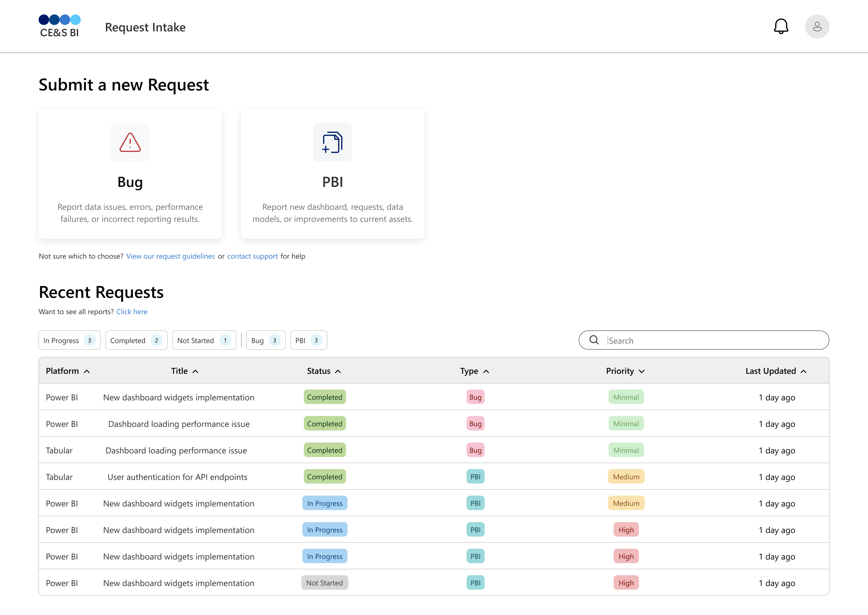Click the first row's Completed status badge
The width and height of the screenshot is (868, 615).
point(324,397)
